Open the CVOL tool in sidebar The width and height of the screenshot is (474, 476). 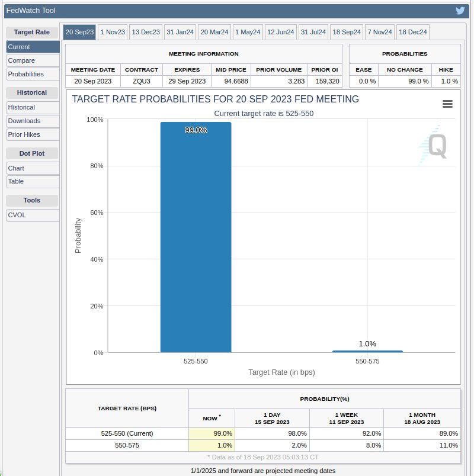click(x=33, y=216)
